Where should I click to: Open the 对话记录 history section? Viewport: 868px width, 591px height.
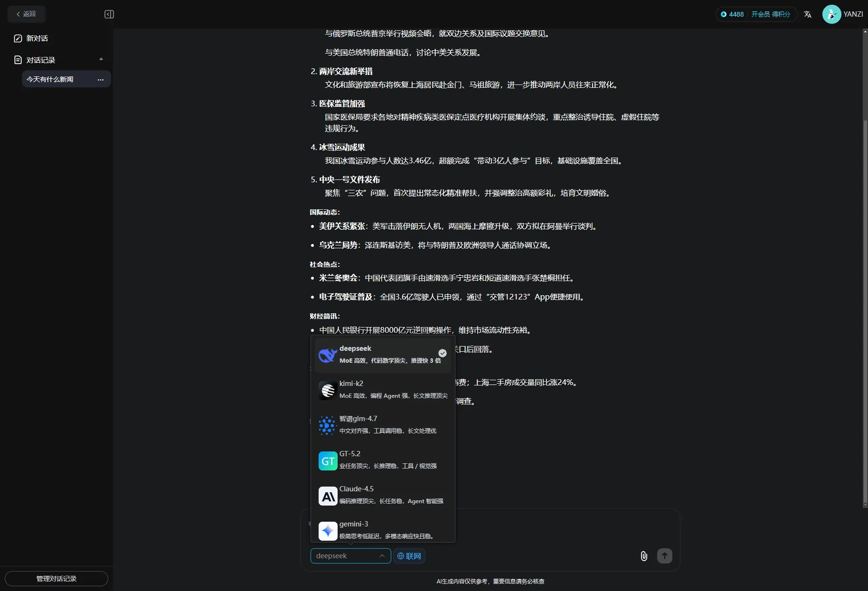pyautogui.click(x=40, y=60)
